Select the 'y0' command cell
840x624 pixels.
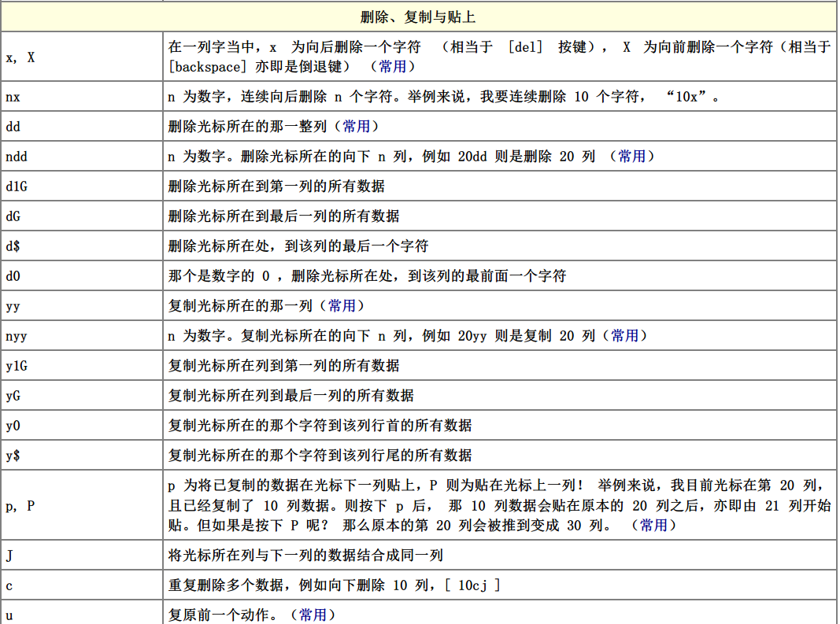pos(82,426)
